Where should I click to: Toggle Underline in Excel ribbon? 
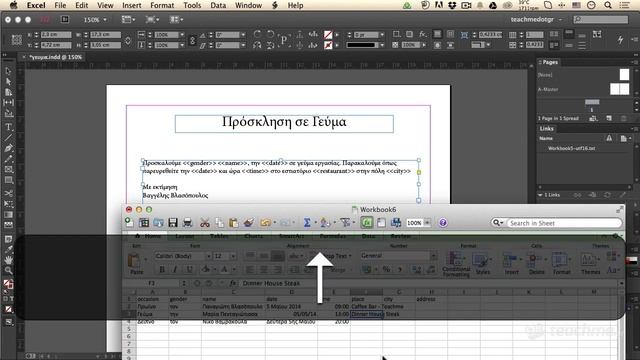click(189, 269)
